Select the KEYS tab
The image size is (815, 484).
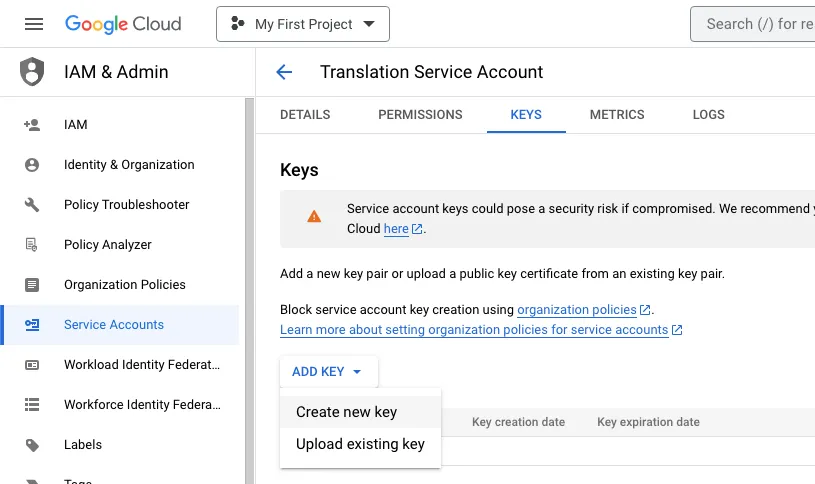point(526,115)
